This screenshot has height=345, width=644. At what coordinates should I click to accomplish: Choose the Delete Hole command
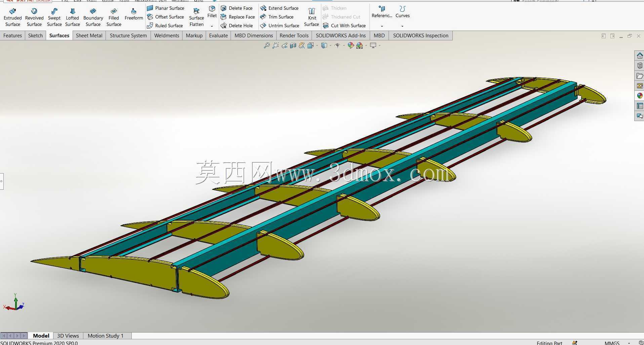pyautogui.click(x=237, y=26)
